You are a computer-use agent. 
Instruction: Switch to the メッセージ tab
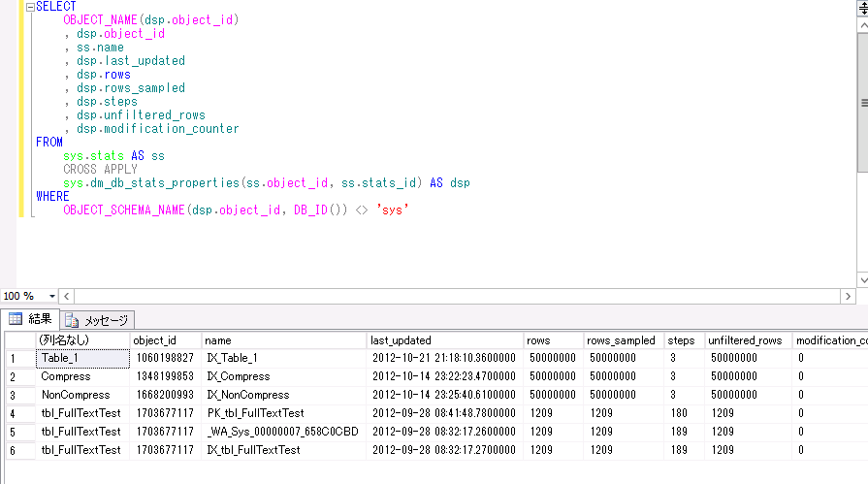click(x=97, y=320)
